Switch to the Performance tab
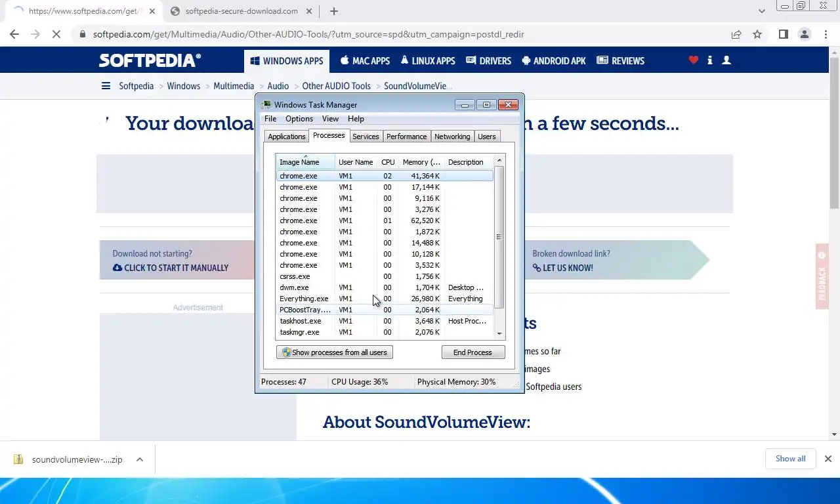The height and width of the screenshot is (504, 840). tap(406, 136)
